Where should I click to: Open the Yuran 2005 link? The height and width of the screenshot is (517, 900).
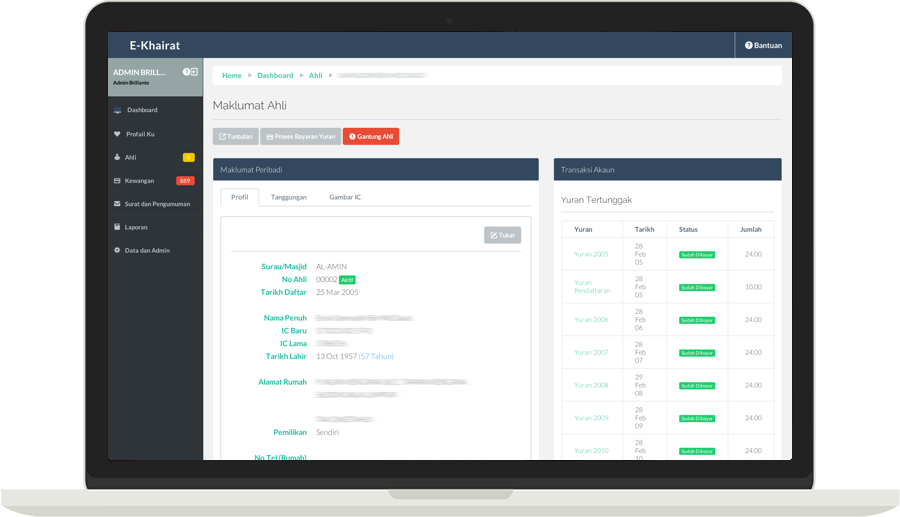click(x=591, y=254)
